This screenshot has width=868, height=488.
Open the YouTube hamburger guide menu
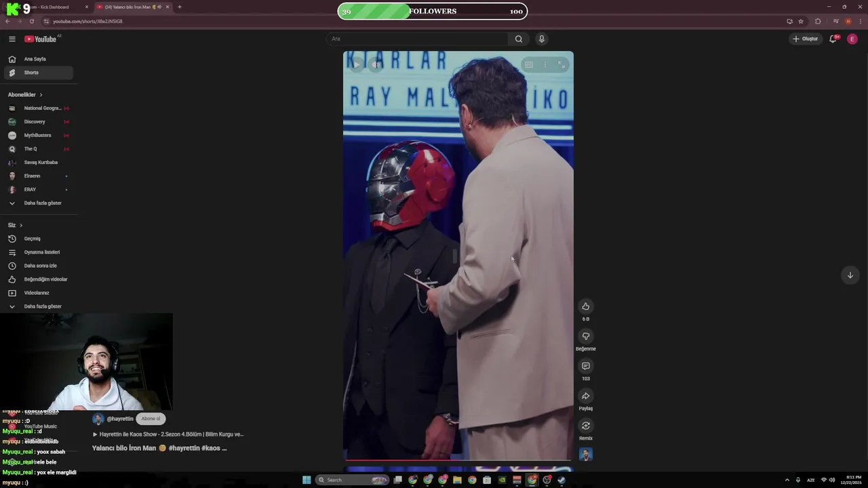coord(12,39)
